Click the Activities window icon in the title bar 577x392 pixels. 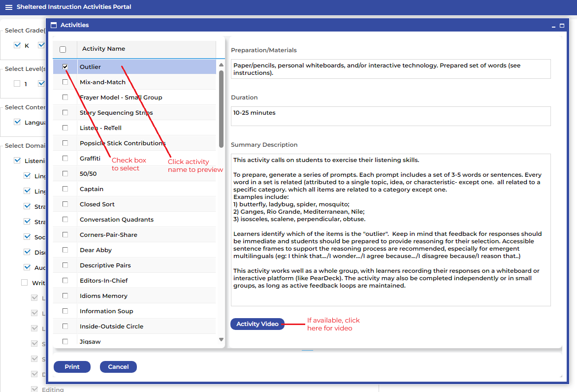pyautogui.click(x=54, y=25)
